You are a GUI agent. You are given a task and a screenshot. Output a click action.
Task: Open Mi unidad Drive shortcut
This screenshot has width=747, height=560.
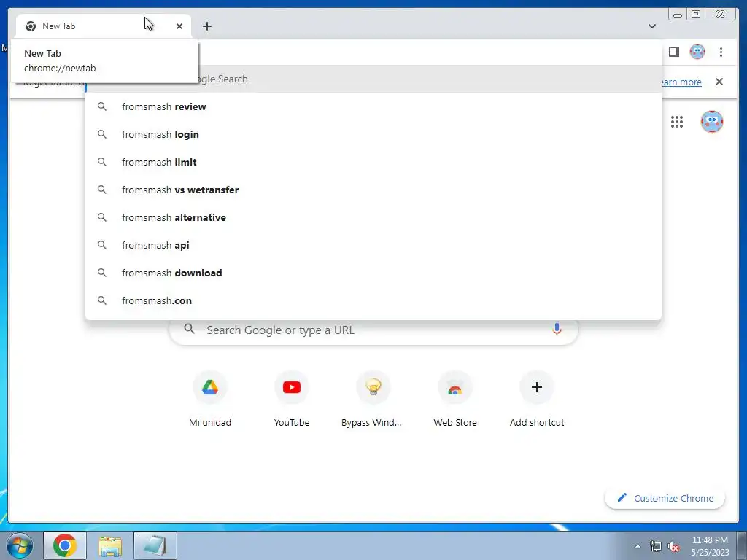210,400
